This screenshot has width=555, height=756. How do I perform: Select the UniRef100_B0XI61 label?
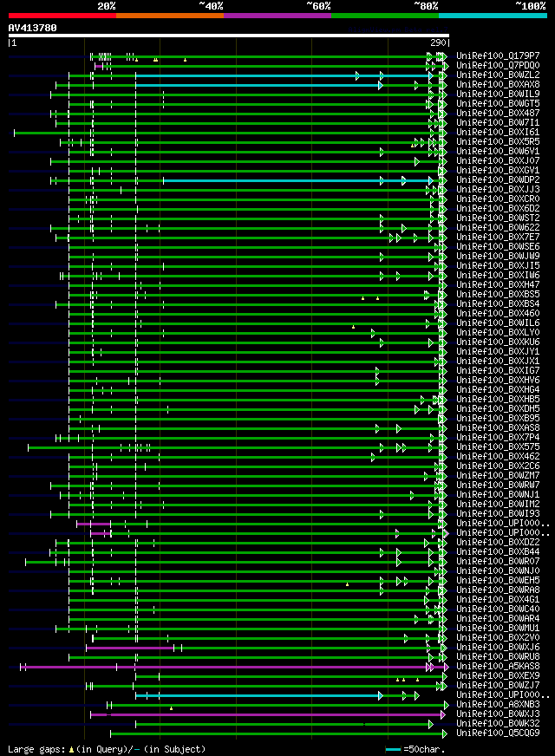click(498, 132)
